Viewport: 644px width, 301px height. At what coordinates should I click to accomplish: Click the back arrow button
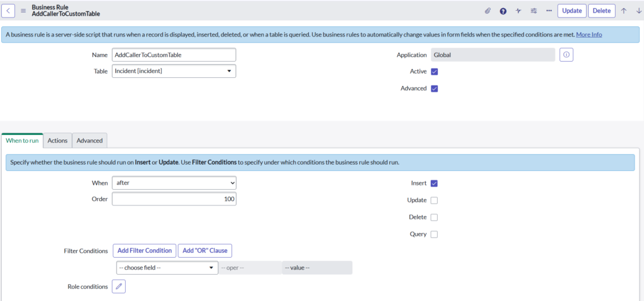[x=10, y=11]
